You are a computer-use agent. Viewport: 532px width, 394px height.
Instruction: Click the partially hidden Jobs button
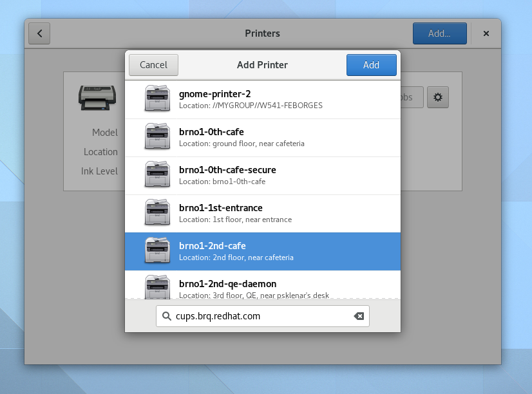click(x=412, y=97)
